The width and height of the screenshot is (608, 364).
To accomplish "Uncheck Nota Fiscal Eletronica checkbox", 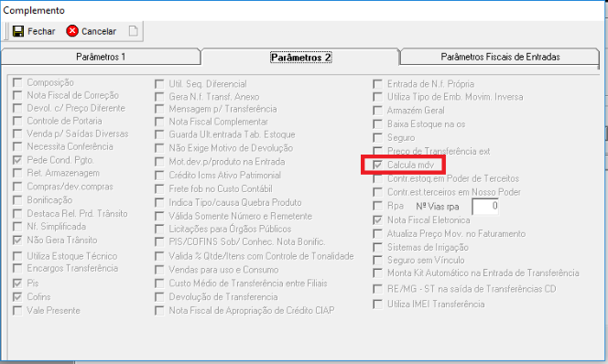I will click(x=377, y=219).
